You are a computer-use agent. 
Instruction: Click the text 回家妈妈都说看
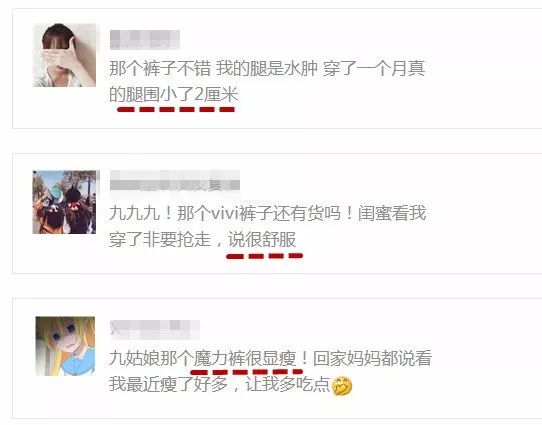(x=372, y=358)
